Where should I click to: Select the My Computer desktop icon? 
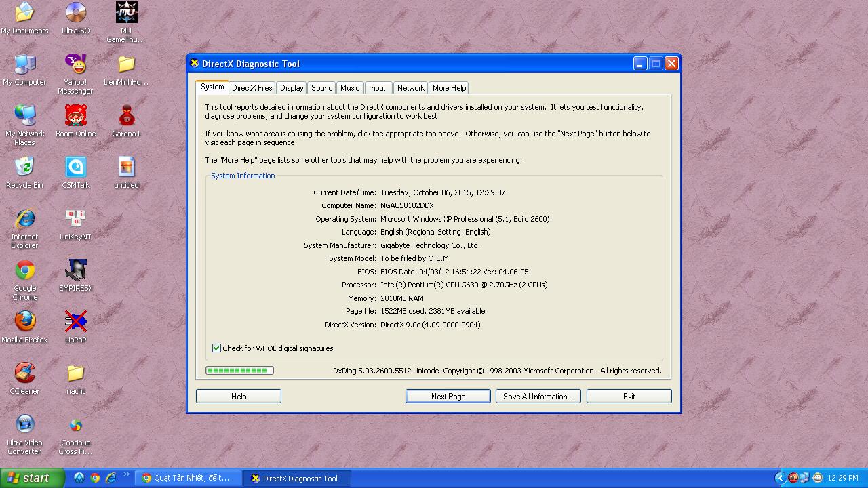(x=24, y=70)
